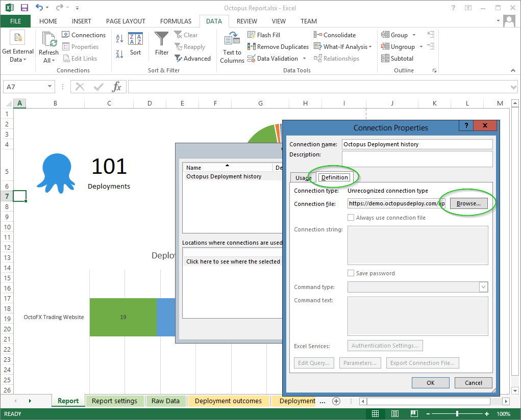Switch to the Usage tab

tap(303, 178)
